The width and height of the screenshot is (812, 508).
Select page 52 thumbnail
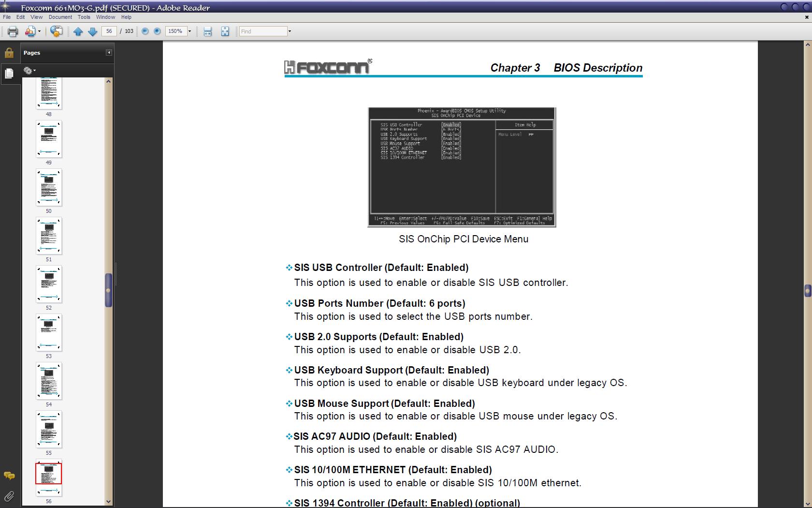(x=49, y=284)
